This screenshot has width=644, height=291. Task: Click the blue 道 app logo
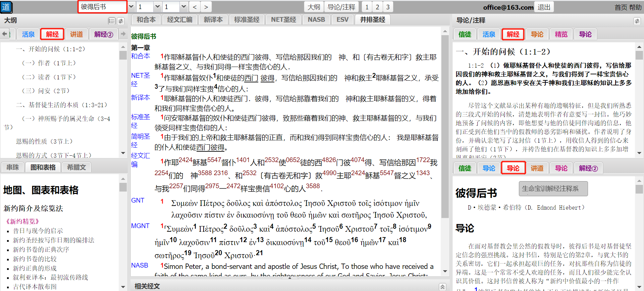point(6,7)
